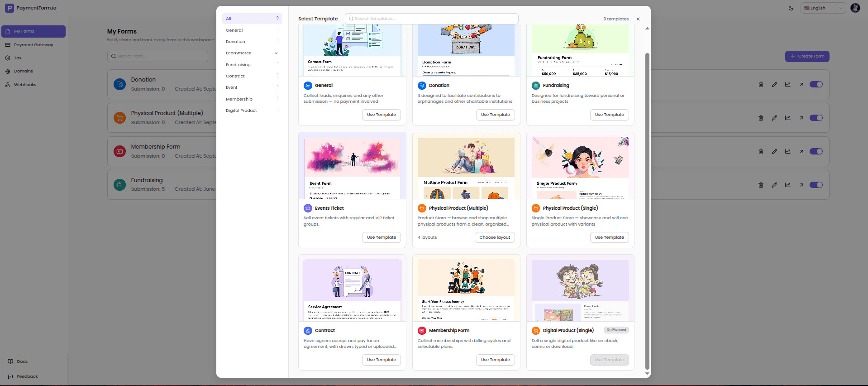This screenshot has width=868, height=386.
Task: Open the user avatar menu
Action: click(x=855, y=8)
